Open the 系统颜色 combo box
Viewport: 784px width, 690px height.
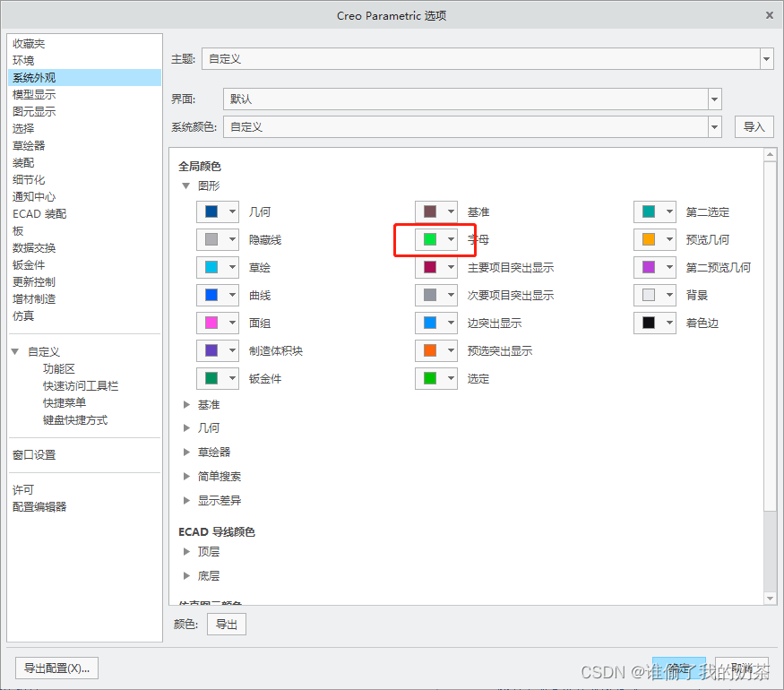tap(714, 127)
